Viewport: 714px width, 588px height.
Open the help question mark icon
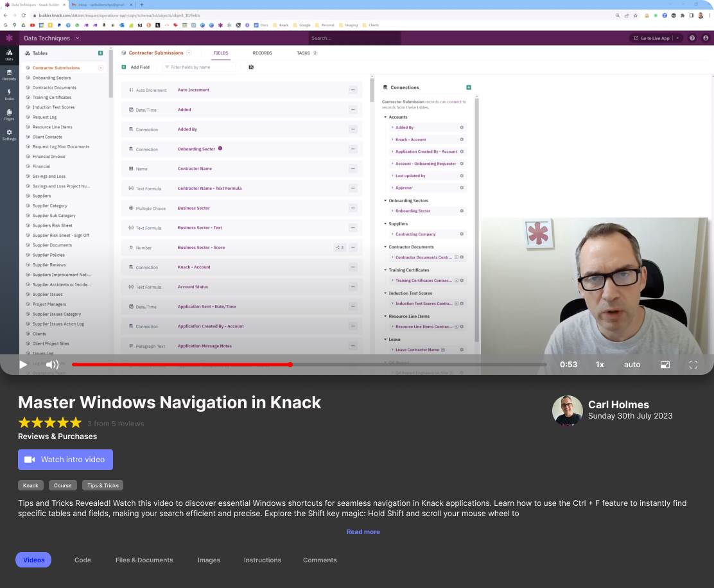[x=692, y=39]
